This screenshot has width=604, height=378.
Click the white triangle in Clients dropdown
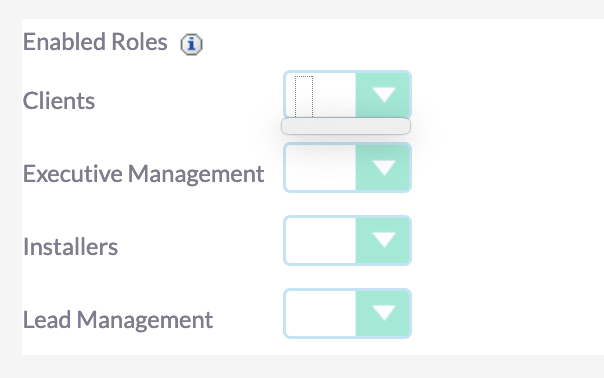click(x=384, y=94)
